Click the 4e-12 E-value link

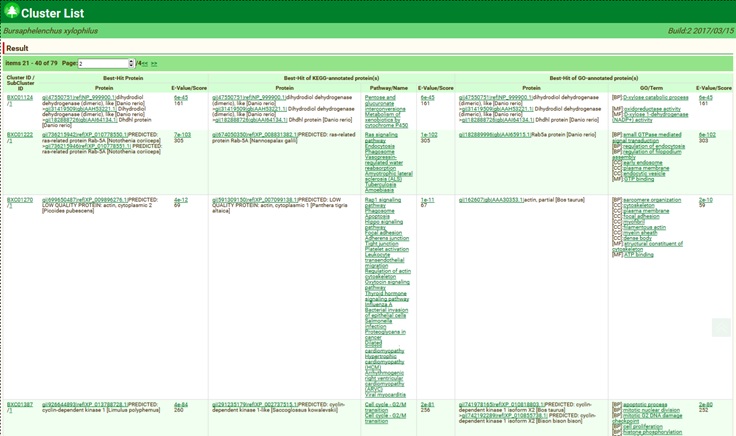181,200
